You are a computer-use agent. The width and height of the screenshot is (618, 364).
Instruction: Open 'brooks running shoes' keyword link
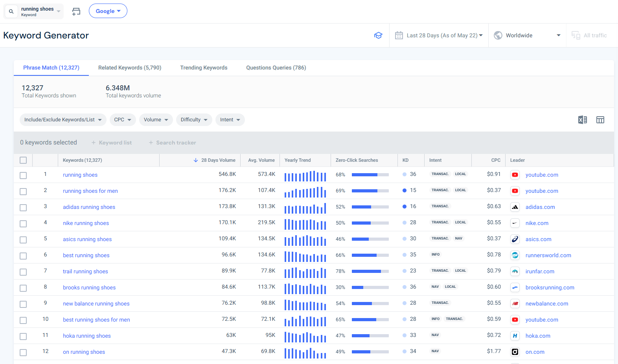click(89, 287)
